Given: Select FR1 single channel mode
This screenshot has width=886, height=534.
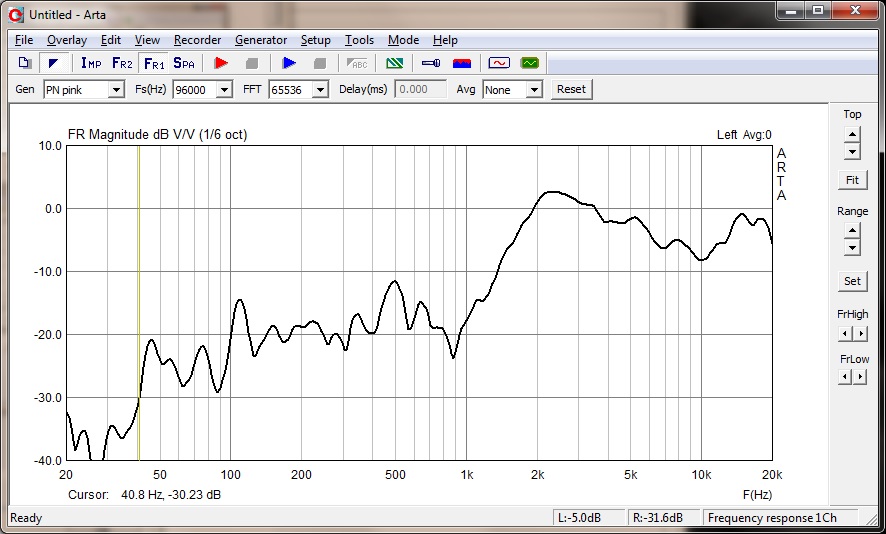Looking at the screenshot, I should (x=154, y=63).
